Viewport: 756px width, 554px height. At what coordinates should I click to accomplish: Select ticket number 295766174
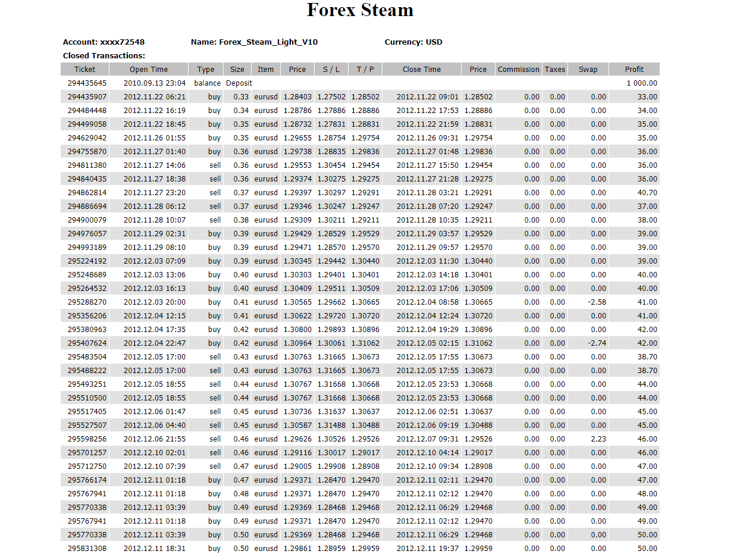click(x=87, y=480)
